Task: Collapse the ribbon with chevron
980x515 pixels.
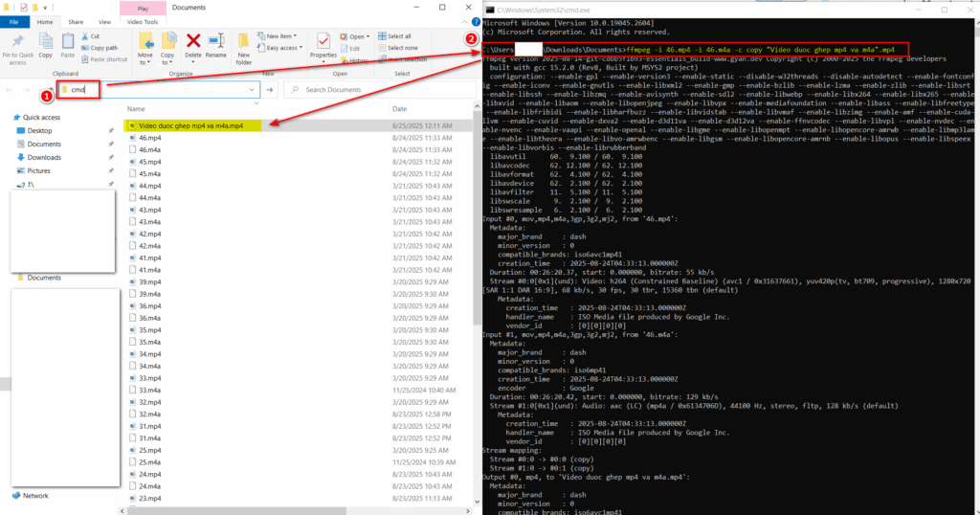Action: (x=464, y=22)
